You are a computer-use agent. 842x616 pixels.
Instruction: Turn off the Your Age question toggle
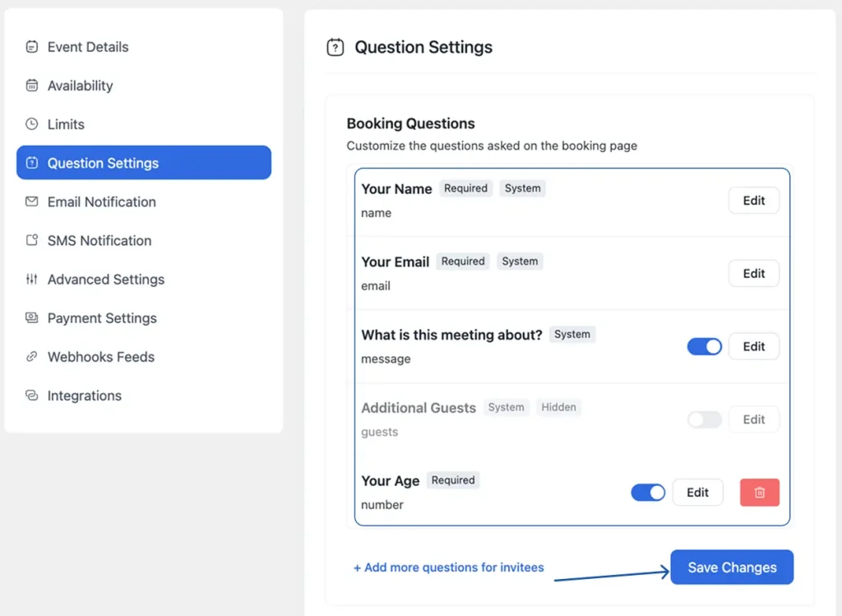click(x=648, y=492)
